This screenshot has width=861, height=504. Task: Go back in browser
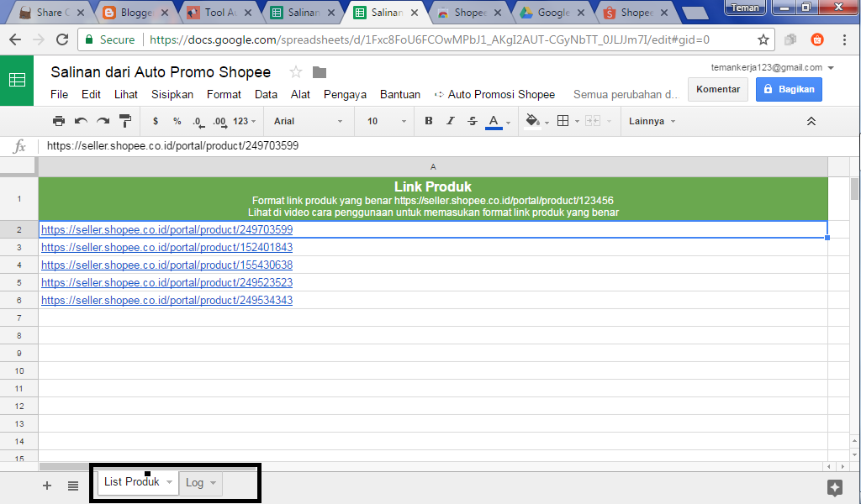15,39
